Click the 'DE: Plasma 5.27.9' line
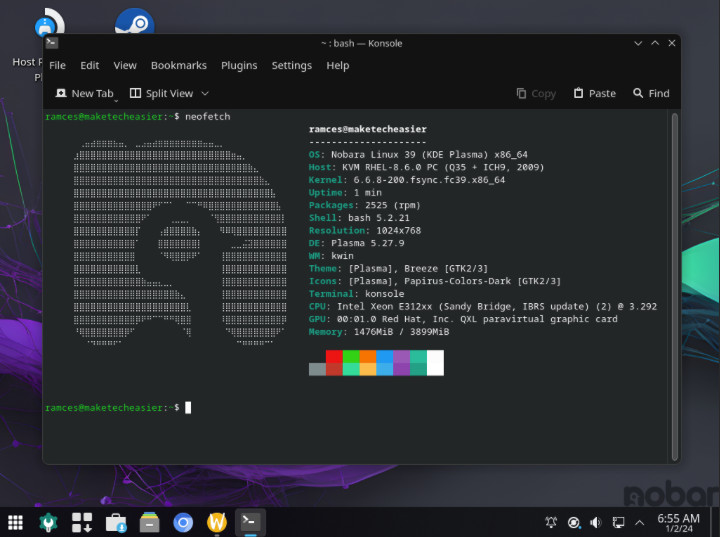Screen dimensions: 720x537 tap(356, 243)
